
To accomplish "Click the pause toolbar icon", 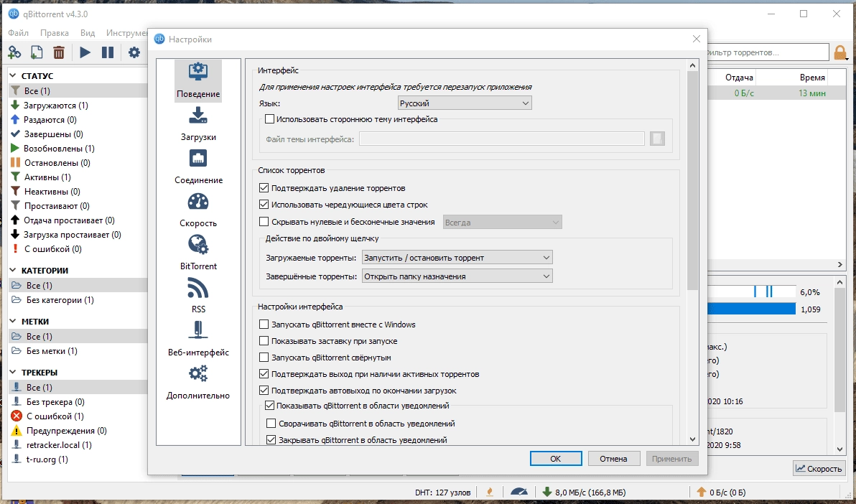I will pyautogui.click(x=108, y=52).
